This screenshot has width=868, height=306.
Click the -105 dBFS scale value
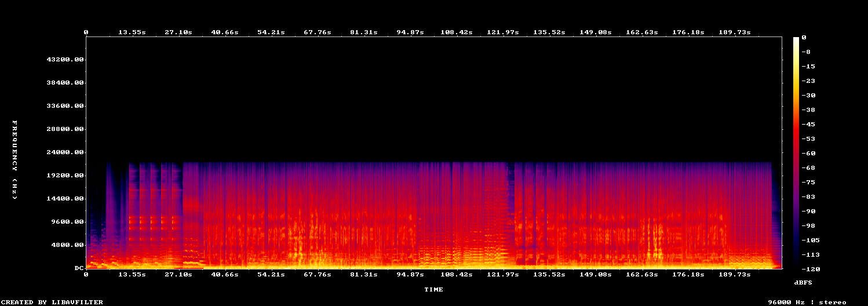tap(811, 241)
